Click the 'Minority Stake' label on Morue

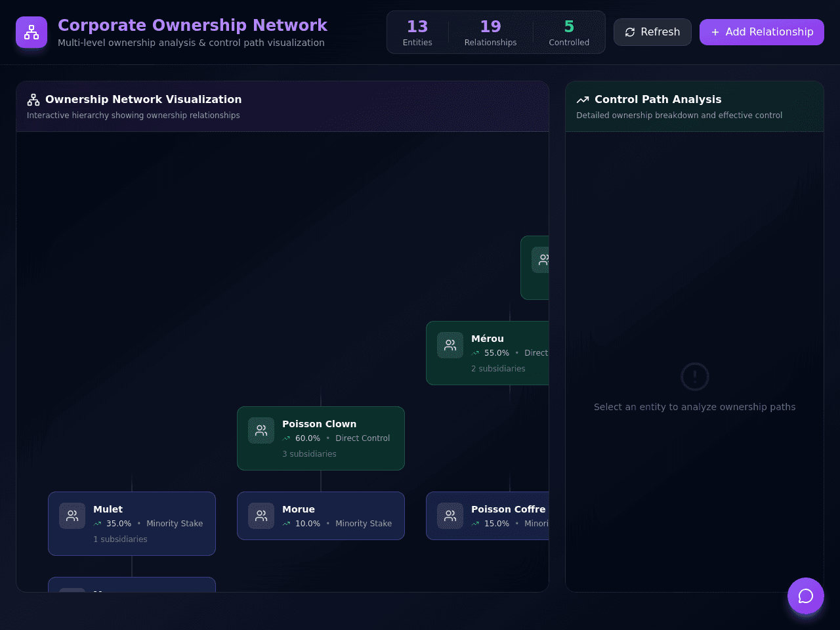(x=364, y=524)
